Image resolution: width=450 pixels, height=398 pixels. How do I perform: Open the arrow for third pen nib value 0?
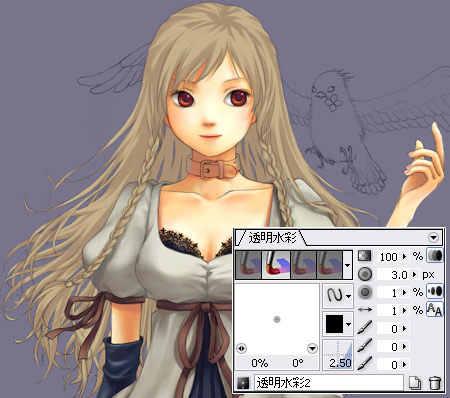point(404,364)
